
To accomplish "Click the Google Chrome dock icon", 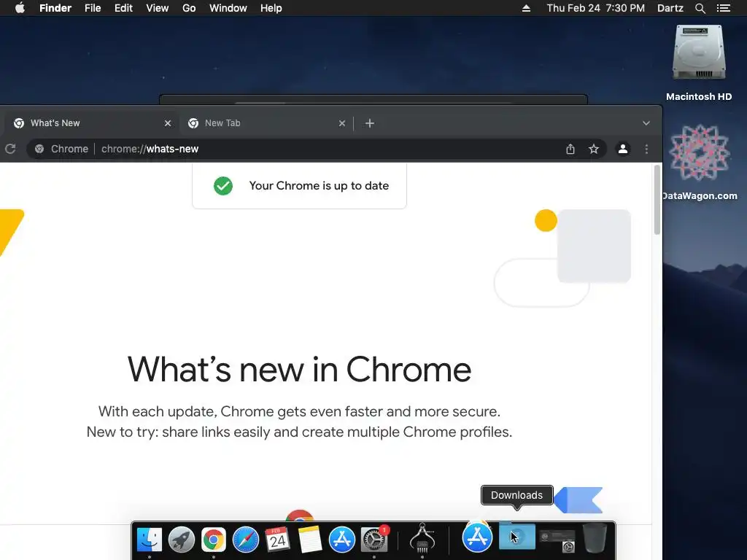I will tap(214, 540).
